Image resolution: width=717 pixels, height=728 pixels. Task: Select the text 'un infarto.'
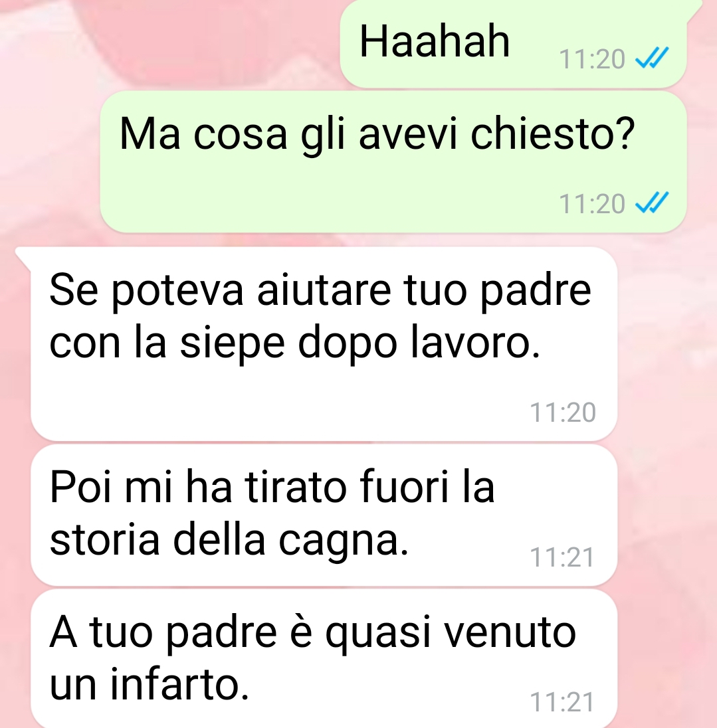[150, 685]
